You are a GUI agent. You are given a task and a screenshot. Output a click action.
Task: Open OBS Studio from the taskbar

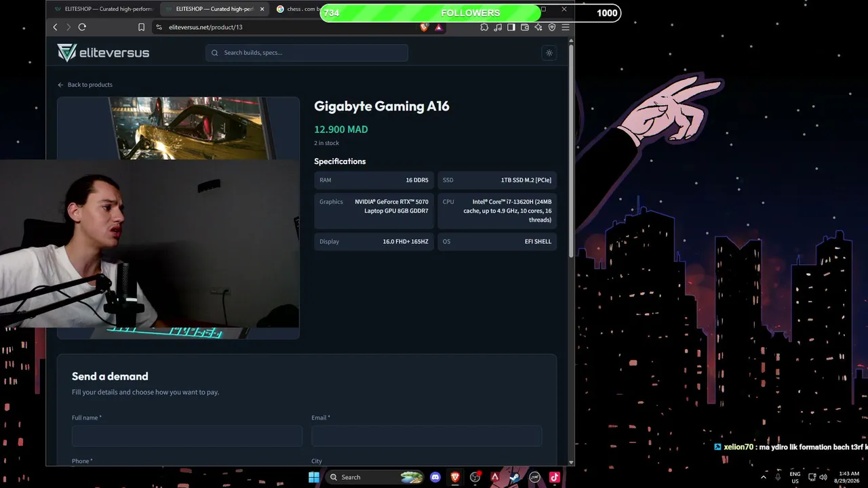click(475, 477)
